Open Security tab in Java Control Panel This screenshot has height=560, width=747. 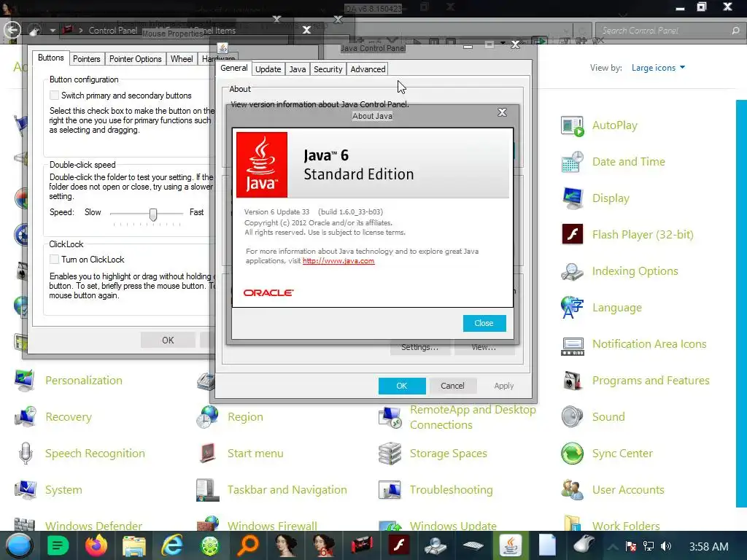tap(328, 69)
